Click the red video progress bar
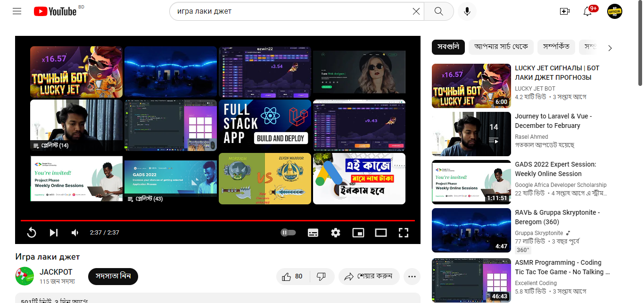This screenshot has width=644, height=303. [218, 220]
